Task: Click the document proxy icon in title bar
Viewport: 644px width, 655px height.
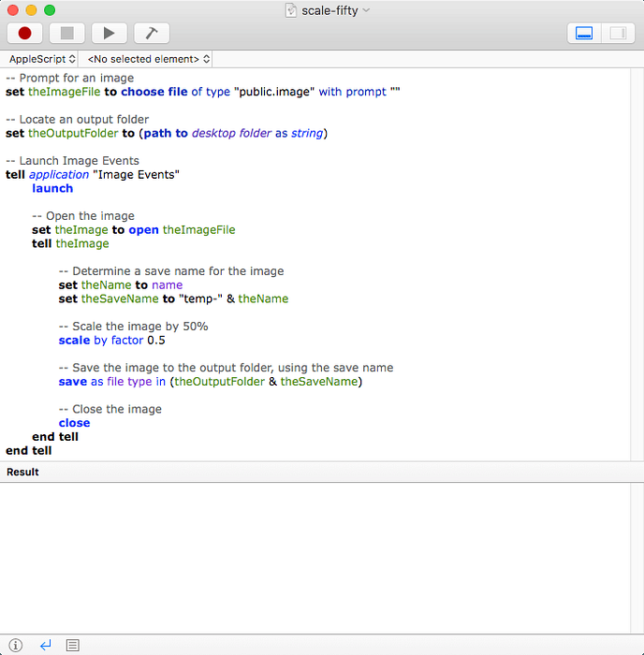Action: pos(291,10)
